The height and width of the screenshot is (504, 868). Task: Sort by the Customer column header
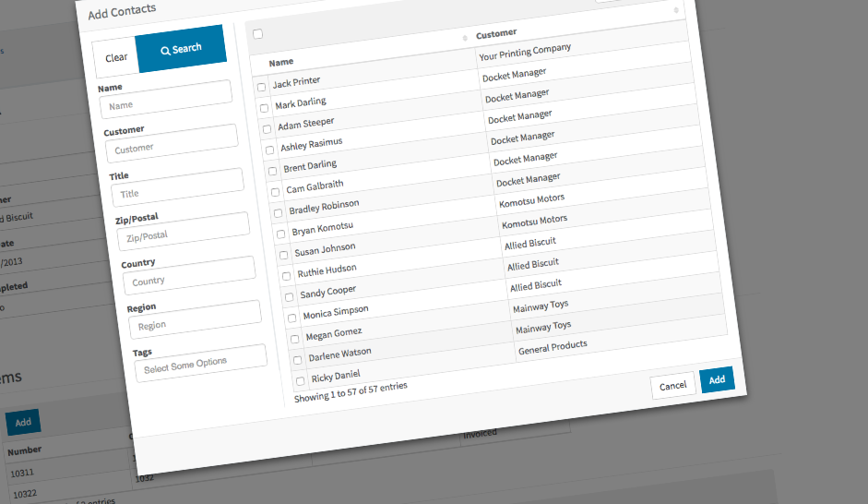coord(496,34)
